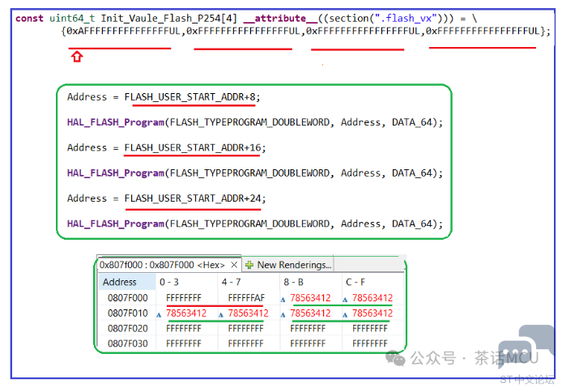The width and height of the screenshot is (562, 392).
Task: Open the New Renderings tab
Action: pos(293,265)
